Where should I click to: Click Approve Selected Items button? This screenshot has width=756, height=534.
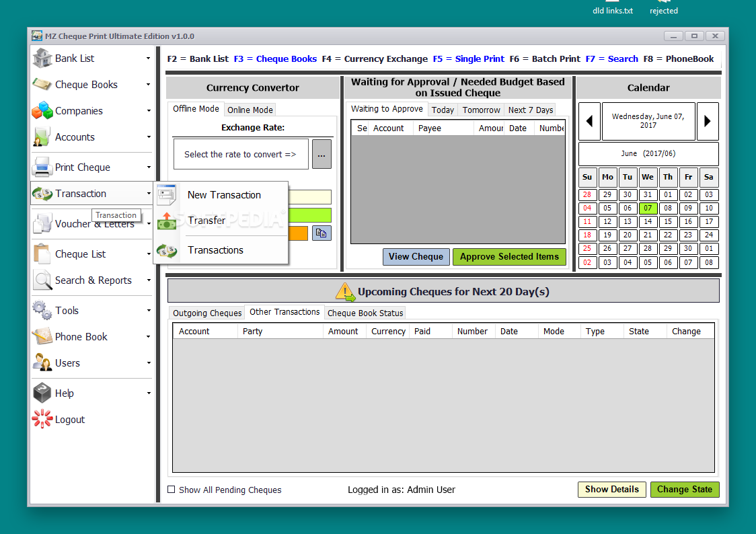coord(509,257)
